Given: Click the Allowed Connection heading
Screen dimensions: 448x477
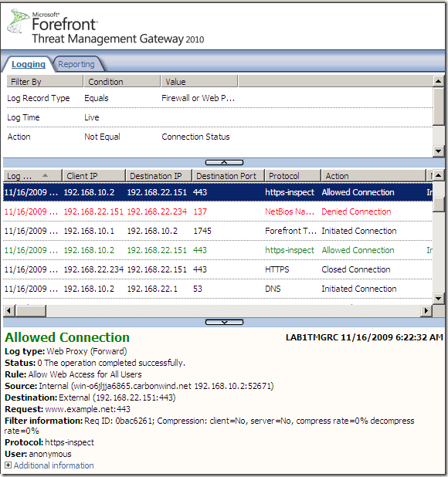Looking at the screenshot, I should point(67,337).
